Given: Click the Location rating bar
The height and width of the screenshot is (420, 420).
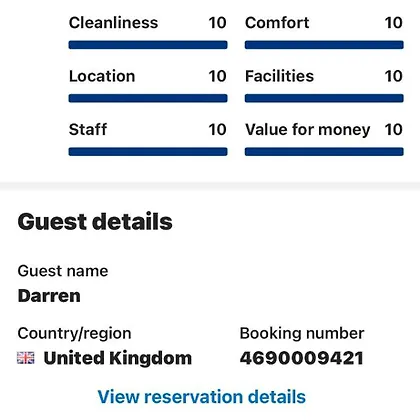Looking at the screenshot, I should (148, 98).
